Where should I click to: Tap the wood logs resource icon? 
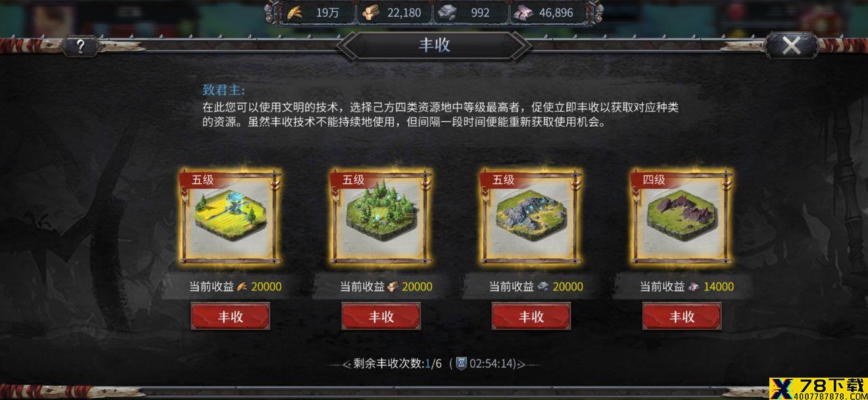pyautogui.click(x=372, y=12)
